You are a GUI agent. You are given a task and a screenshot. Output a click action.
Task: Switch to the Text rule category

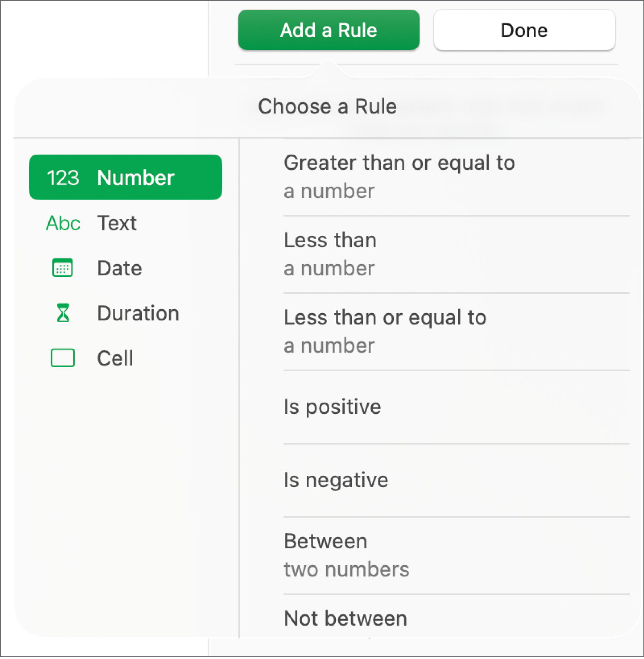(117, 223)
